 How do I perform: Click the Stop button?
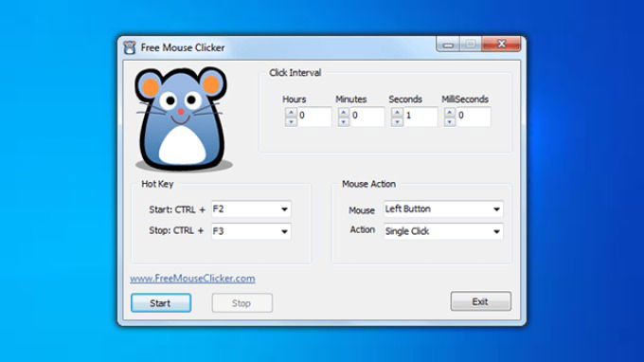tap(241, 303)
